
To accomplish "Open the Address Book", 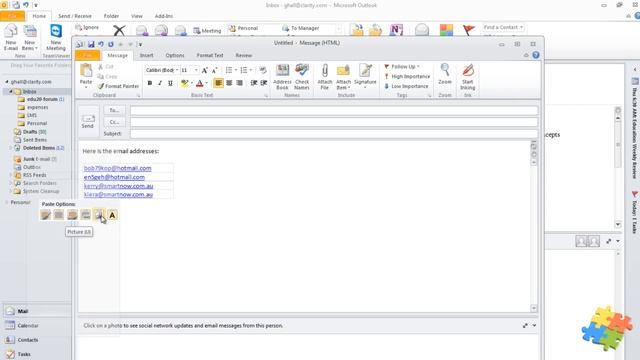I will pyautogui.click(x=282, y=77).
